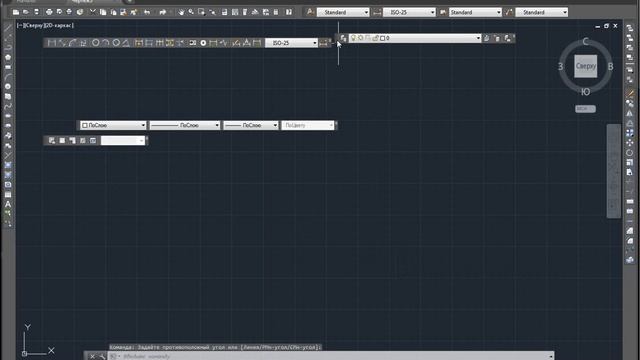Click the МСК coordinate system button under ViewCube
The image size is (640, 360).
click(x=585, y=109)
